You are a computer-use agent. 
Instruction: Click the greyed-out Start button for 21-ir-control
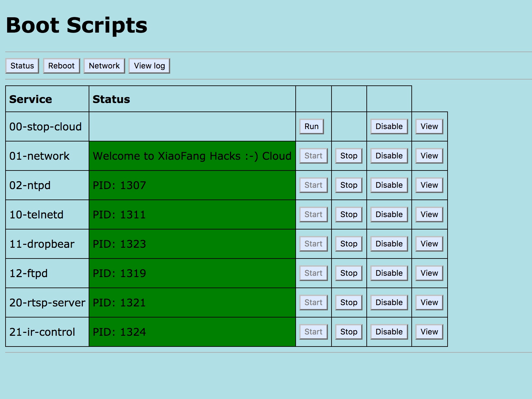point(314,332)
